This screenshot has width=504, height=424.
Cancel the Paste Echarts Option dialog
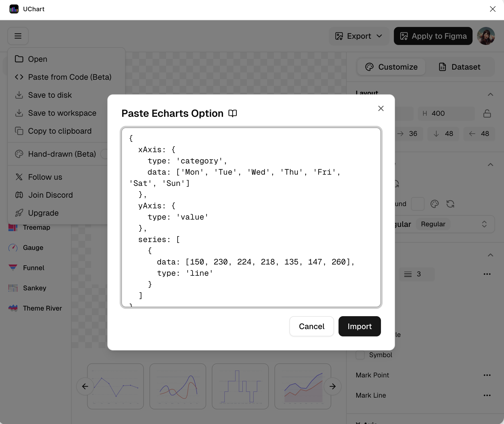tap(311, 326)
